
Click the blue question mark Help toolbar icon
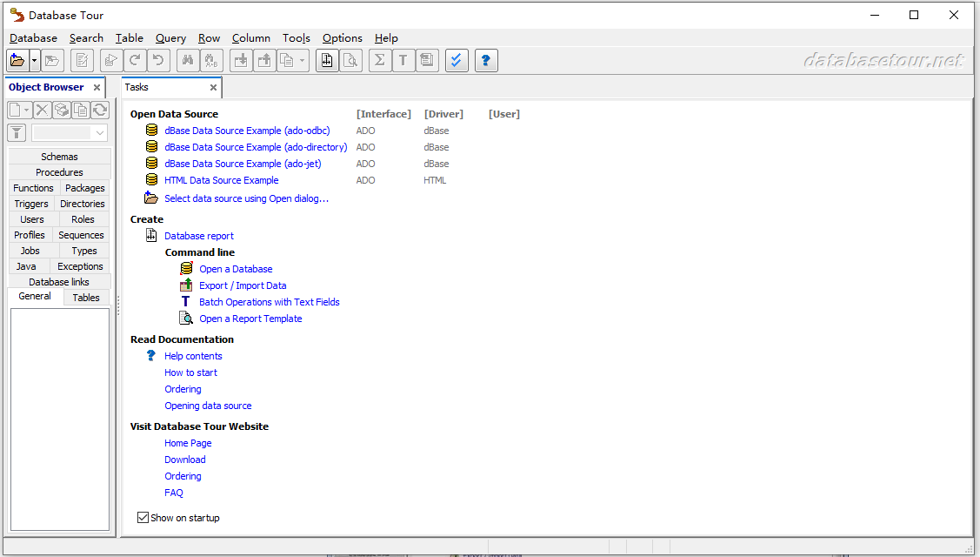[486, 61]
